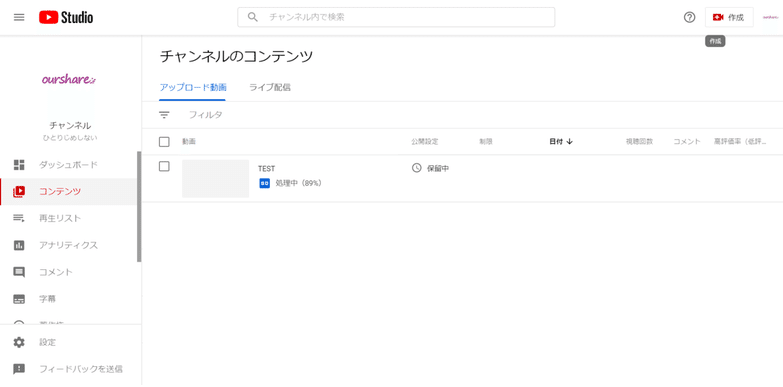This screenshot has width=783, height=387.
Task: Switch to ライブ配信 tab
Action: [x=270, y=87]
